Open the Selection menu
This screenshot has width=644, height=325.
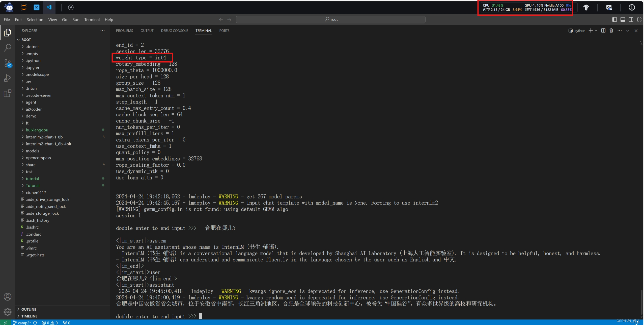pos(35,19)
